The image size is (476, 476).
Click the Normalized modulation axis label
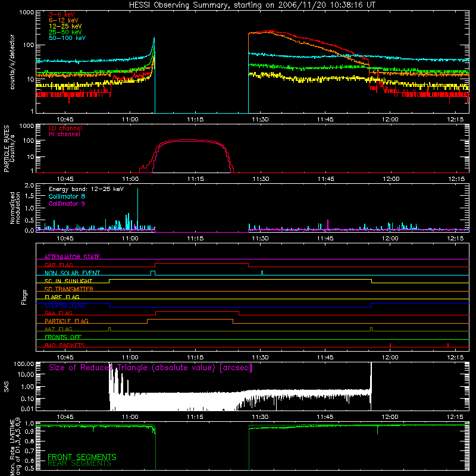coord(15,208)
